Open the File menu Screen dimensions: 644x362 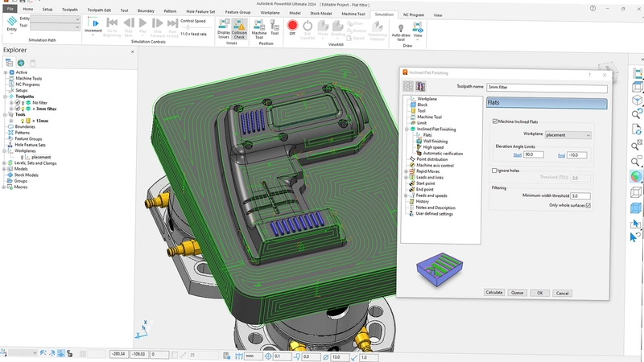pos(10,9)
